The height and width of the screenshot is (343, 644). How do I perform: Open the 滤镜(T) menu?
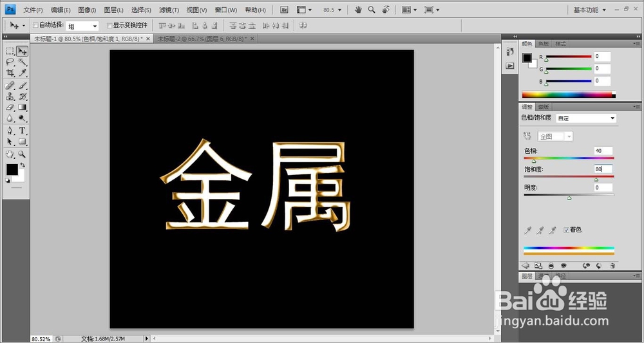point(169,10)
